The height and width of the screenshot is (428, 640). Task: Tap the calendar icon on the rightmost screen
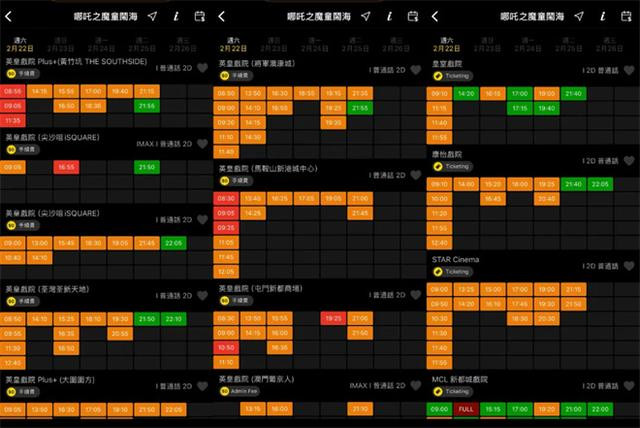click(626, 16)
